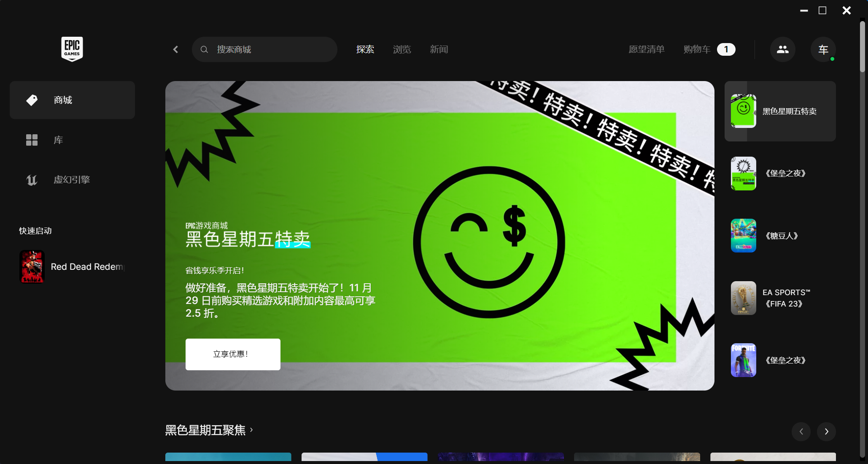The height and width of the screenshot is (464, 868).
Task: Open the 库 library from the sidebar
Action: click(x=72, y=140)
